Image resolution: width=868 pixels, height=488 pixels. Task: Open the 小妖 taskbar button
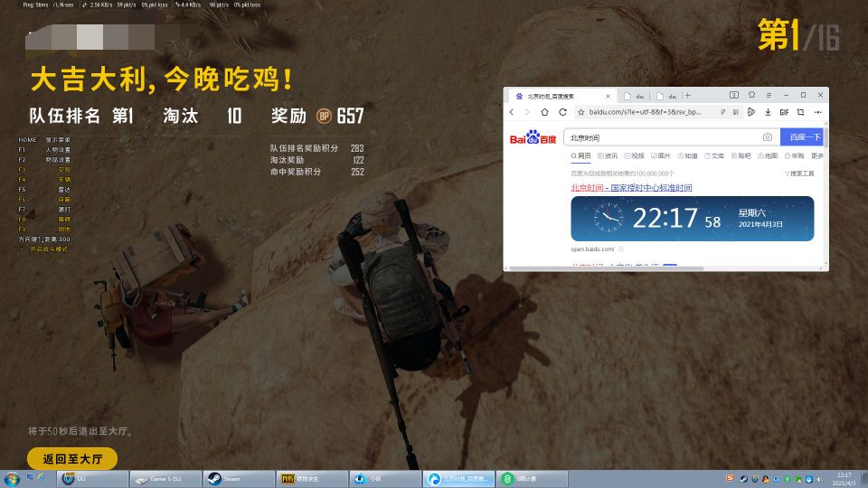pyautogui.click(x=385, y=479)
